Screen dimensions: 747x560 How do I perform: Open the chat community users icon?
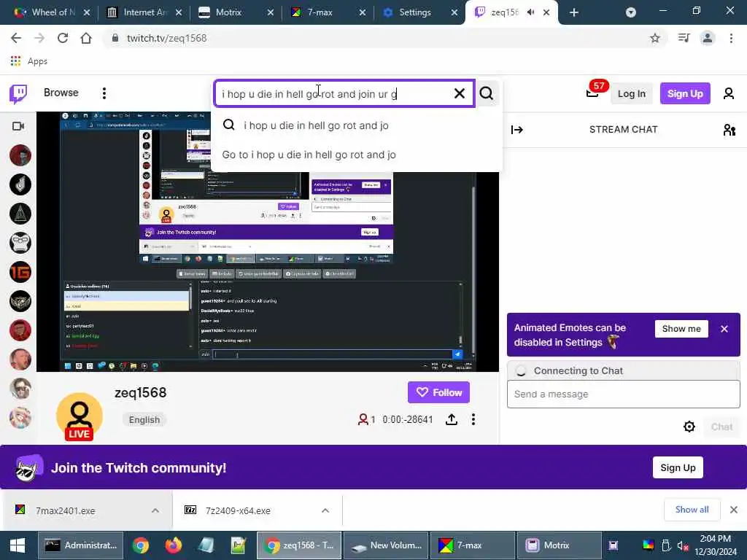pyautogui.click(x=729, y=130)
